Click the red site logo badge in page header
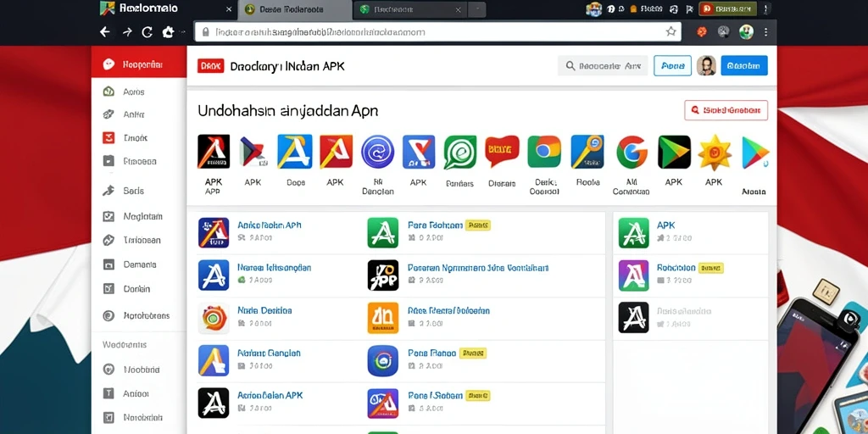Viewport: 868px width, 434px height. click(x=210, y=66)
